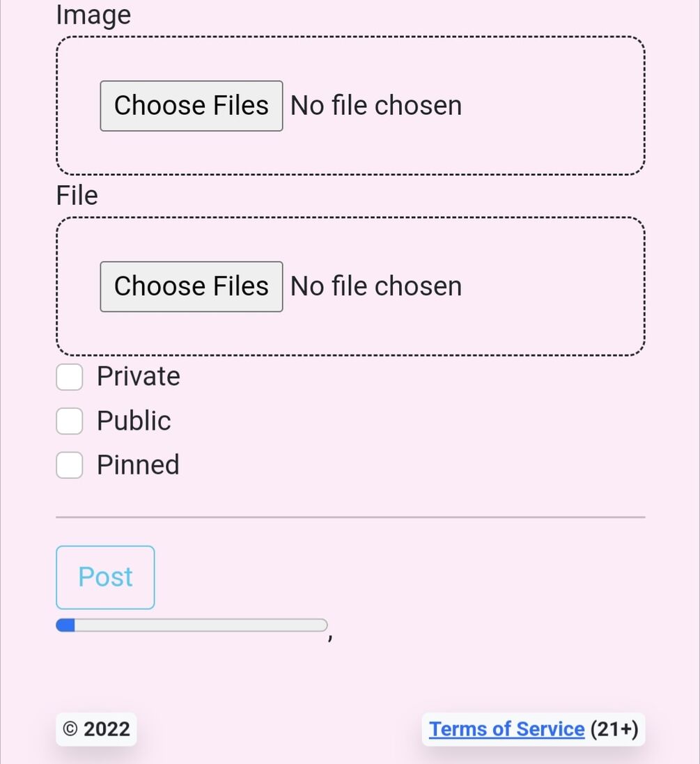Click Choose Files button under Image
Viewport: 700px width, 764px height.
pos(191,106)
